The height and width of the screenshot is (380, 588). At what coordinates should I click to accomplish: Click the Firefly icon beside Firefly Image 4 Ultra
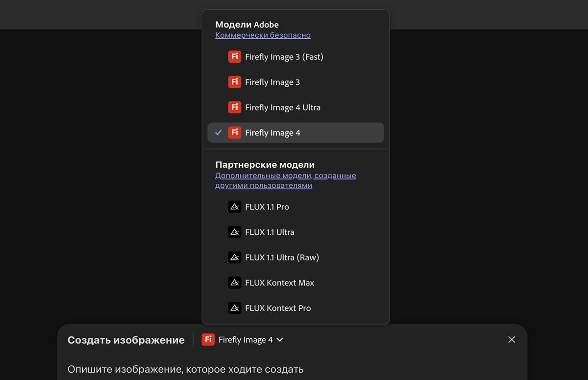235,107
